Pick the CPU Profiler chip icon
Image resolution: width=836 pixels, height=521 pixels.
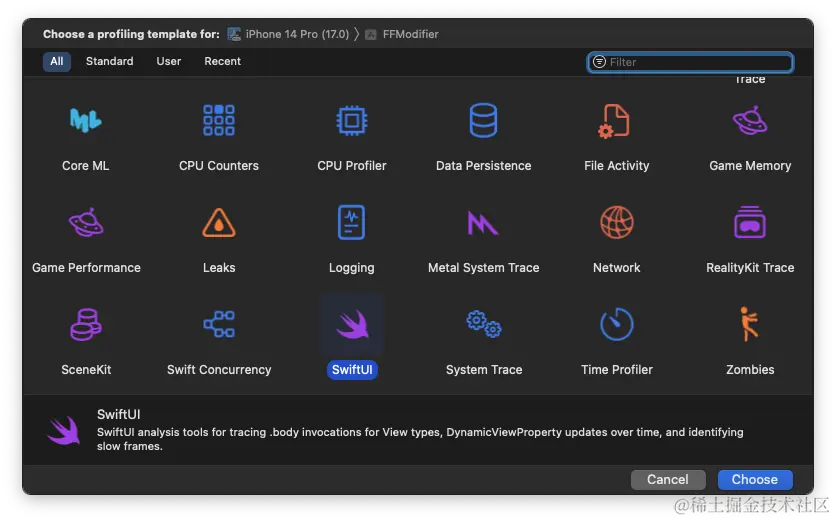pos(351,121)
